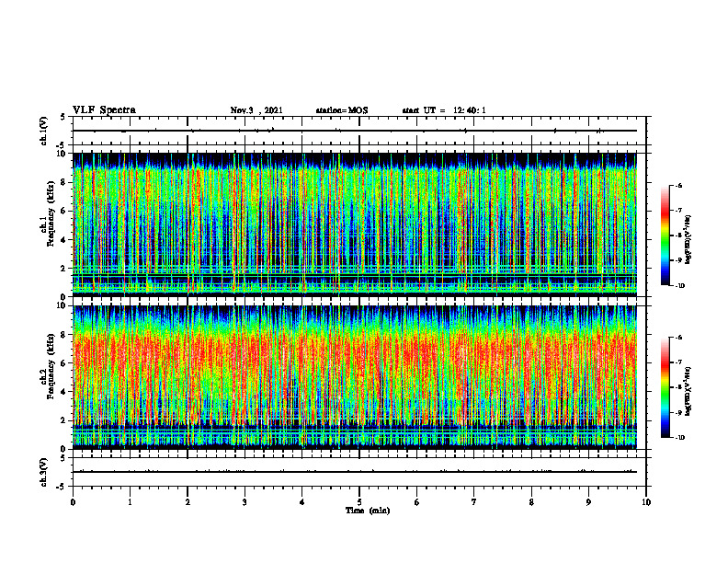Click the "Time (min)" x-axis label
This screenshot has height=563, width=728.
368,511
